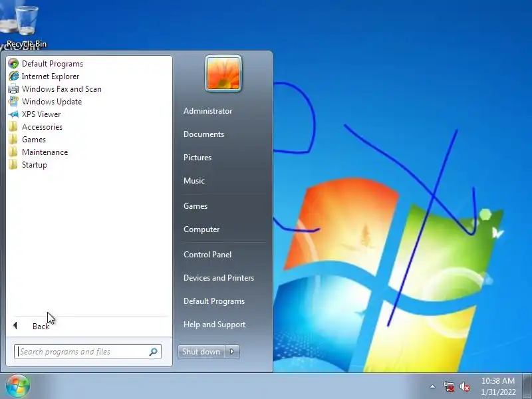Image resolution: width=532 pixels, height=399 pixels.
Task: Click the Games folder icon in programs list
Action: 13,140
